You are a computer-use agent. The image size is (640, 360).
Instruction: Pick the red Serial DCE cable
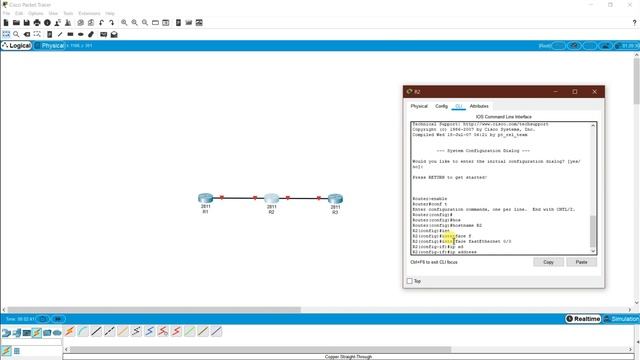[x=163, y=331]
